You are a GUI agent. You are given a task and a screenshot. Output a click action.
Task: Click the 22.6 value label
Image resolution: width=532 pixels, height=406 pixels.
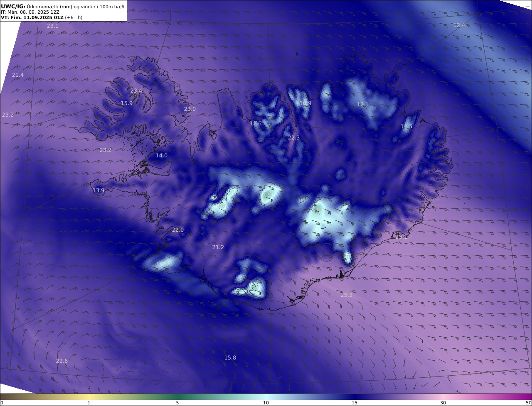pos(62,361)
